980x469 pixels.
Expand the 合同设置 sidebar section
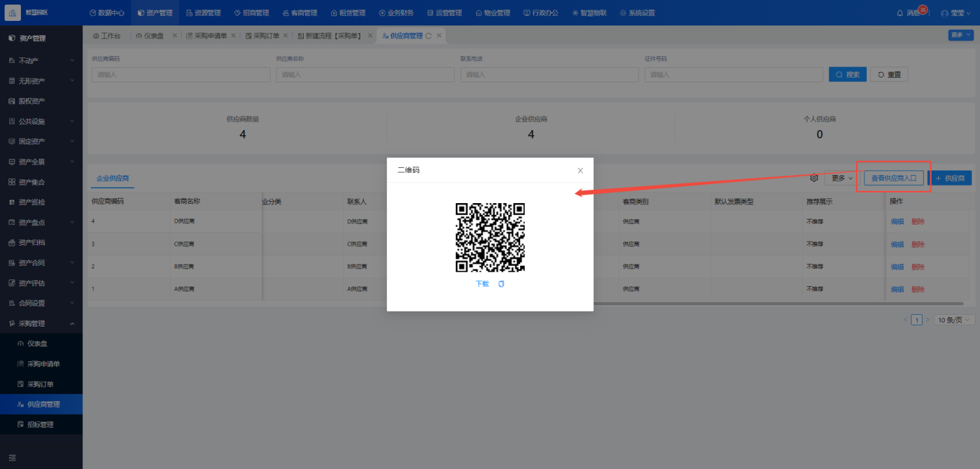(x=41, y=304)
